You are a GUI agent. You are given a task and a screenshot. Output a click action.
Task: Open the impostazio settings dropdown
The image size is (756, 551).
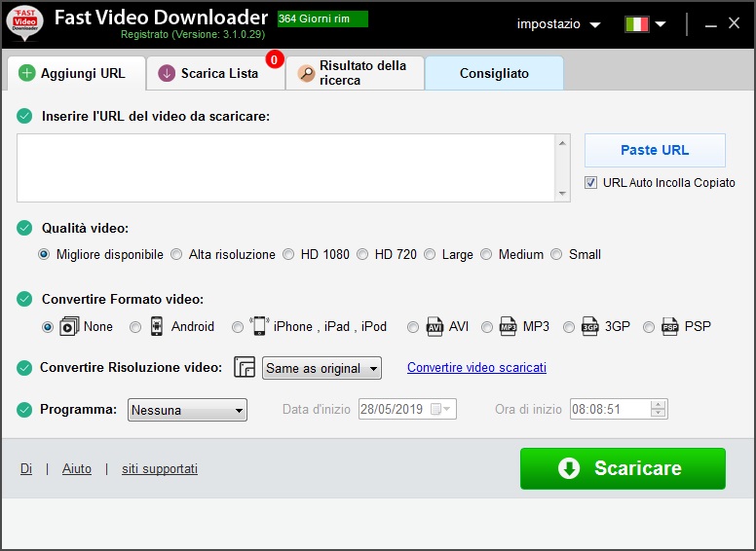pos(558,24)
